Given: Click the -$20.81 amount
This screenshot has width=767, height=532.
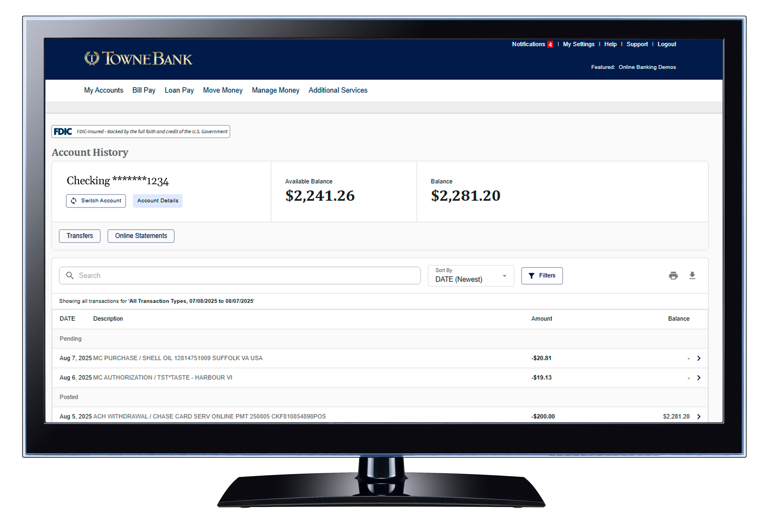Looking at the screenshot, I should pos(541,358).
